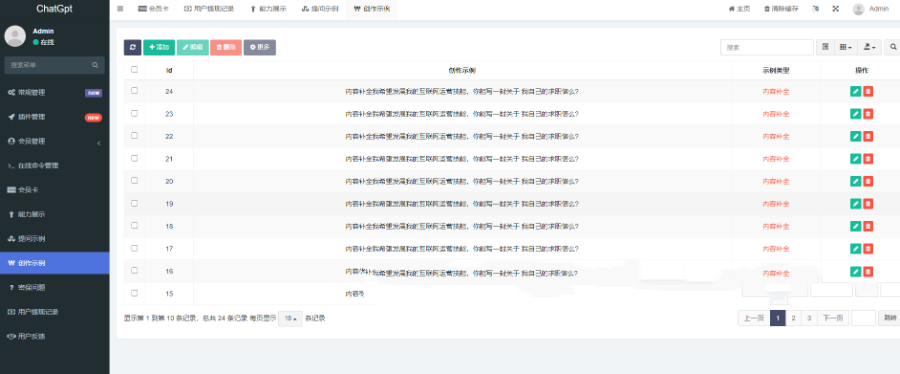Delete row 20 with red trash icon
The width and height of the screenshot is (900, 374).
click(868, 181)
